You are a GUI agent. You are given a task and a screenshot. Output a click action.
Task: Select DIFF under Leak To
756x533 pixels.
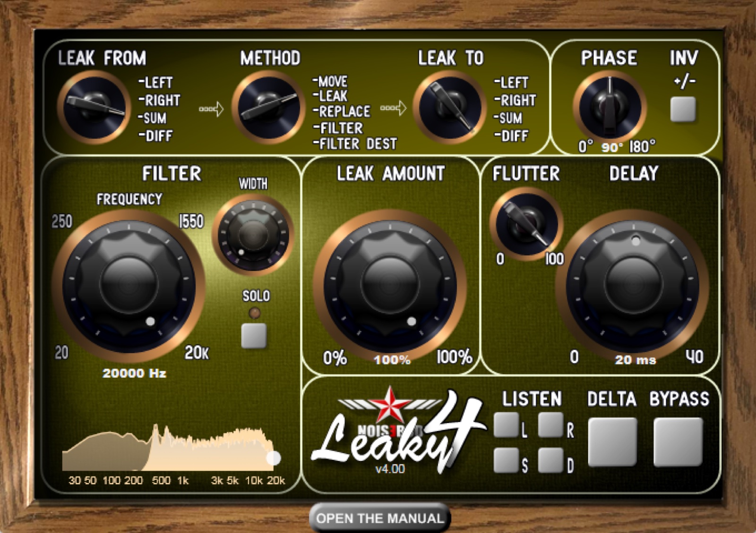(511, 136)
